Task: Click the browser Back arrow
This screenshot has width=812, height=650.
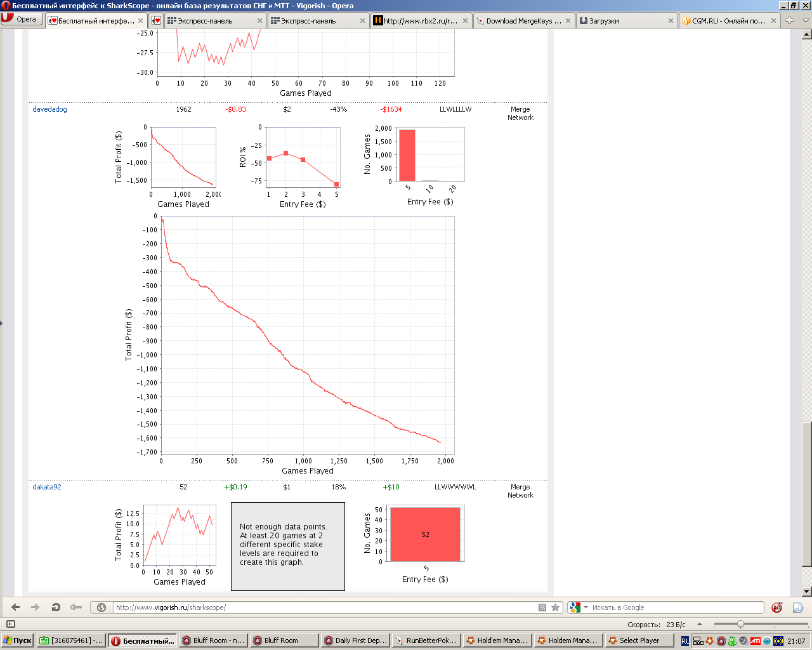Action: click(x=16, y=607)
